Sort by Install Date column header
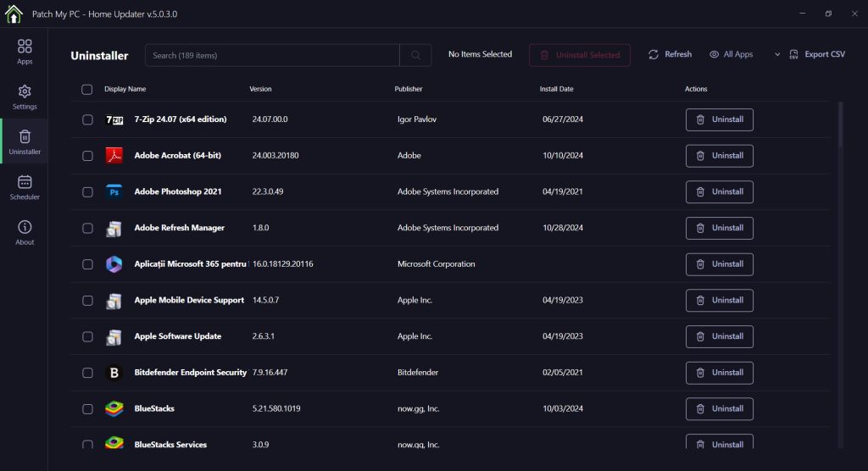The width and height of the screenshot is (868, 471). 556,89
